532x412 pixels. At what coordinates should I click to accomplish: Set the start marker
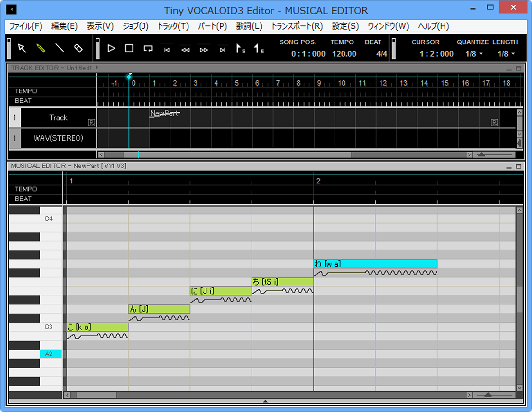[x=241, y=48]
